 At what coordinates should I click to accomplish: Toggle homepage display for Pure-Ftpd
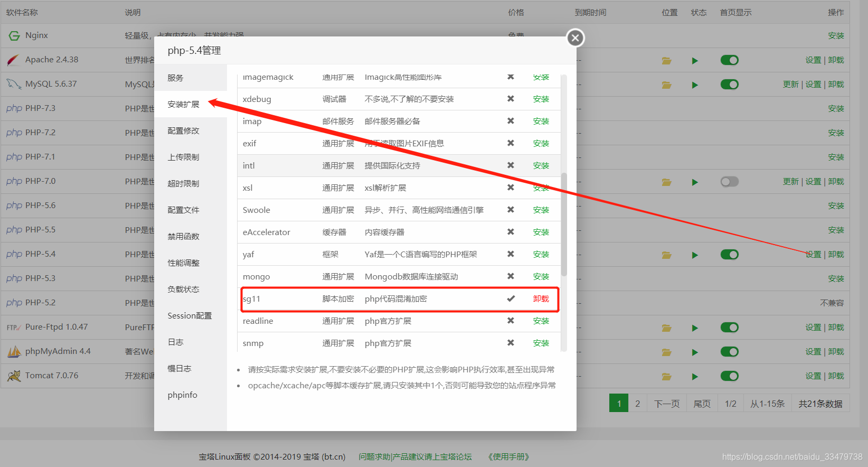730,328
